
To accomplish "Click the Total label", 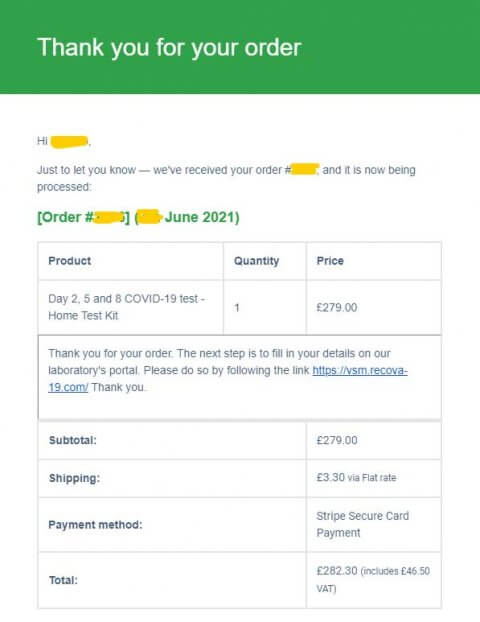I will point(63,580).
